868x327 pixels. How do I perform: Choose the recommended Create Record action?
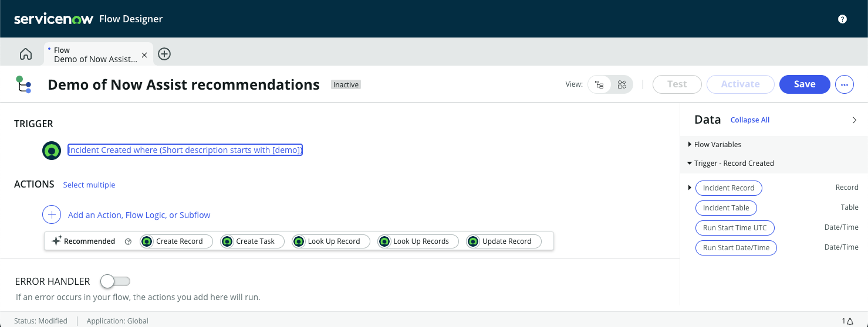pos(176,241)
